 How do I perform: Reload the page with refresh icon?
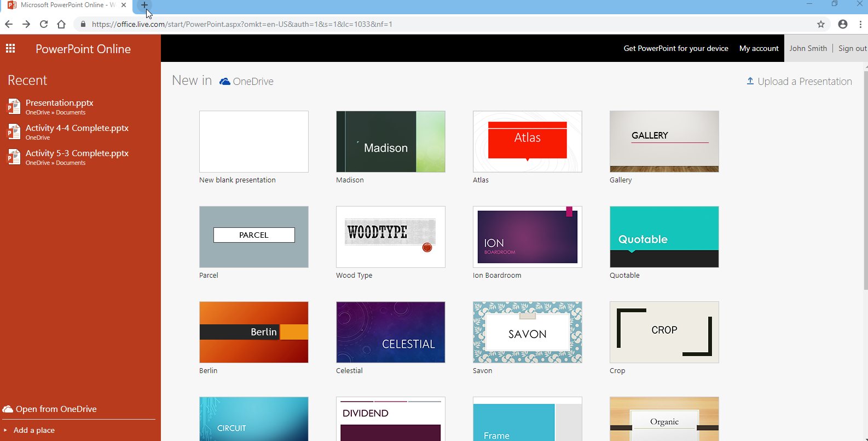pyautogui.click(x=44, y=24)
